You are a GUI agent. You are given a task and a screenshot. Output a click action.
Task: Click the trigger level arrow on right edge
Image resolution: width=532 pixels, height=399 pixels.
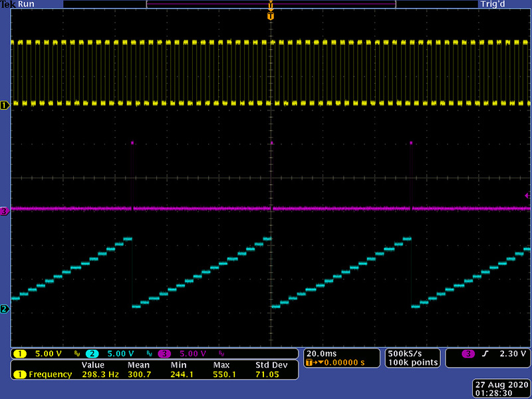pyautogui.click(x=527, y=195)
